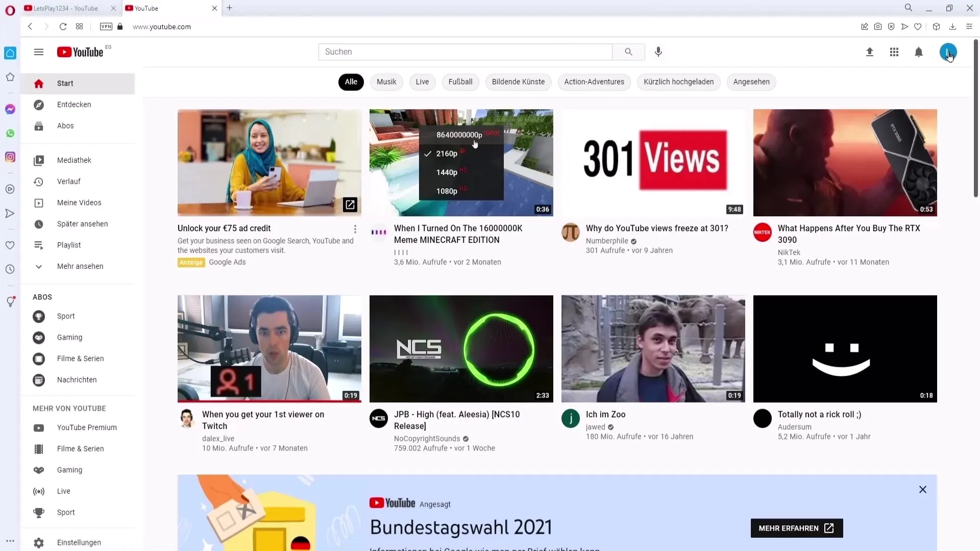Viewport: 980px width, 551px height.
Task: Open YouTube home Start icon
Action: pyautogui.click(x=38, y=83)
